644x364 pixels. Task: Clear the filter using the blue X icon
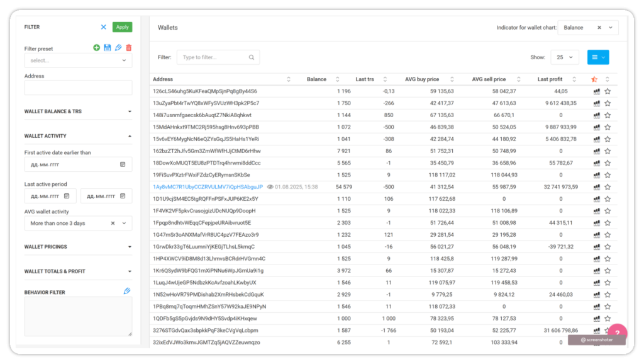pyautogui.click(x=104, y=27)
